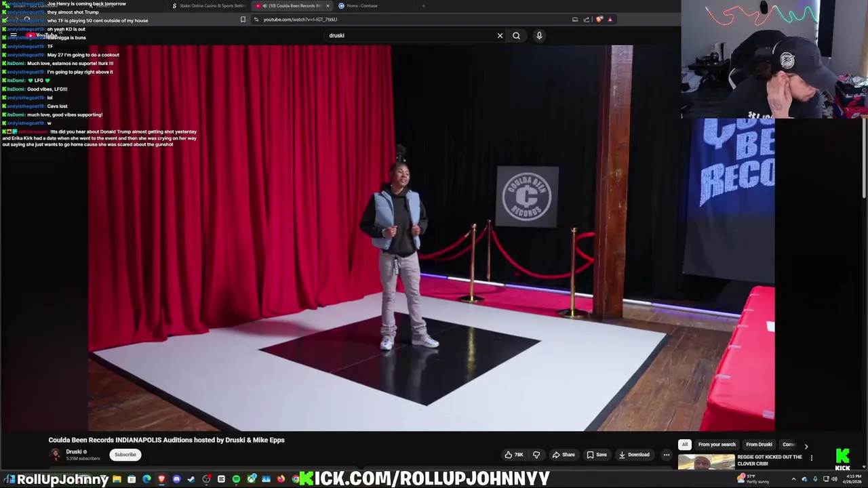
Task: Click the video player to pause
Action: pyautogui.click(x=431, y=238)
